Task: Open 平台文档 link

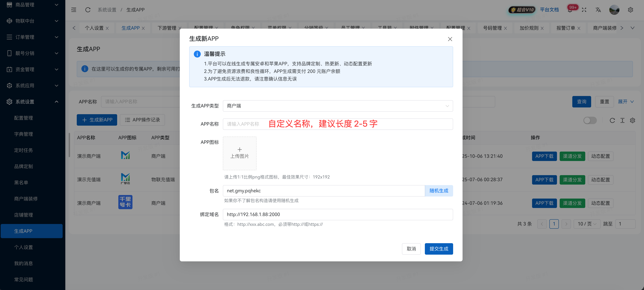Action: click(x=550, y=9)
